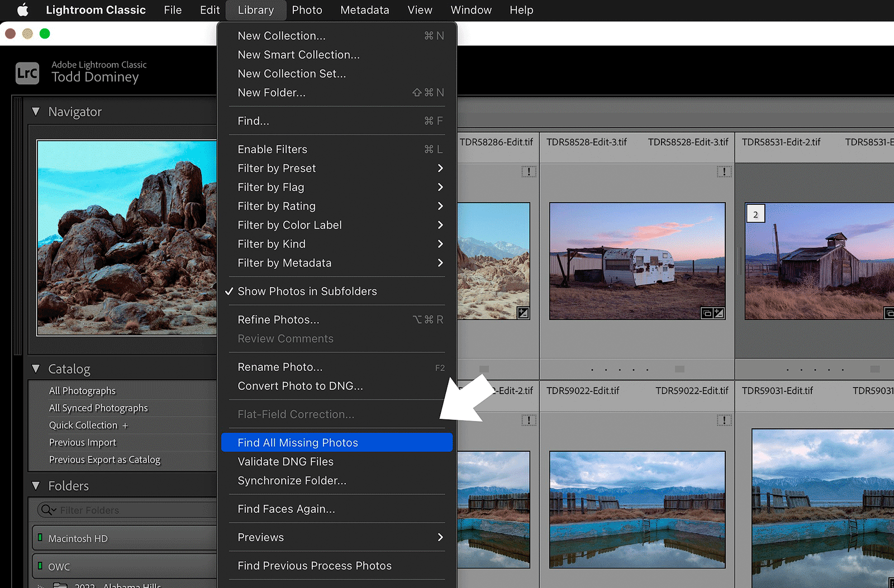Collapse the Catalog panel

tap(36, 369)
